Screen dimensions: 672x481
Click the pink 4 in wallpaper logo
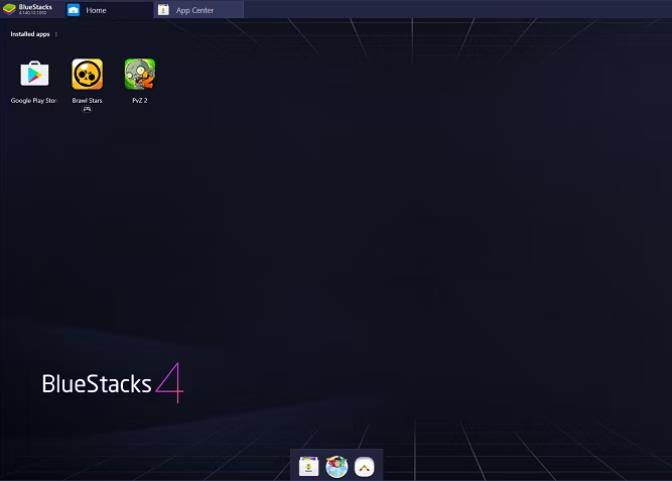[169, 382]
